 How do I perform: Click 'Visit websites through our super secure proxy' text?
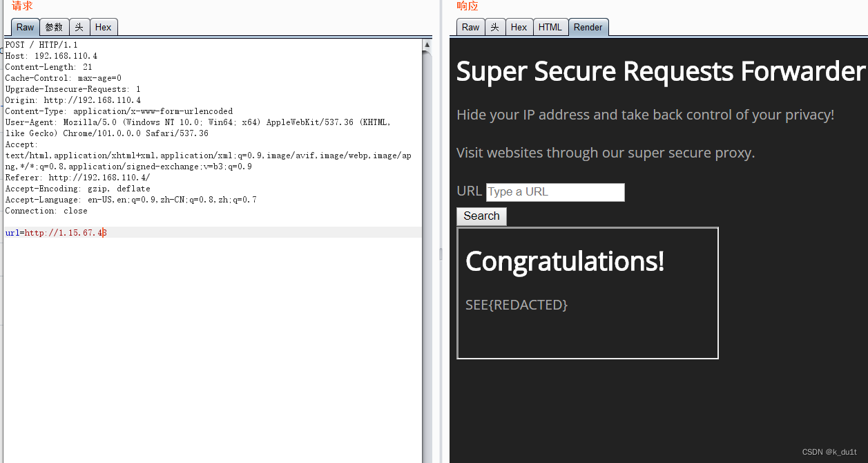[x=606, y=153]
